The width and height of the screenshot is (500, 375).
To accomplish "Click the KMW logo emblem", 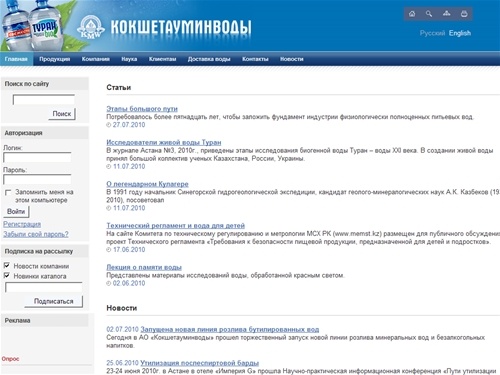I will point(91,27).
